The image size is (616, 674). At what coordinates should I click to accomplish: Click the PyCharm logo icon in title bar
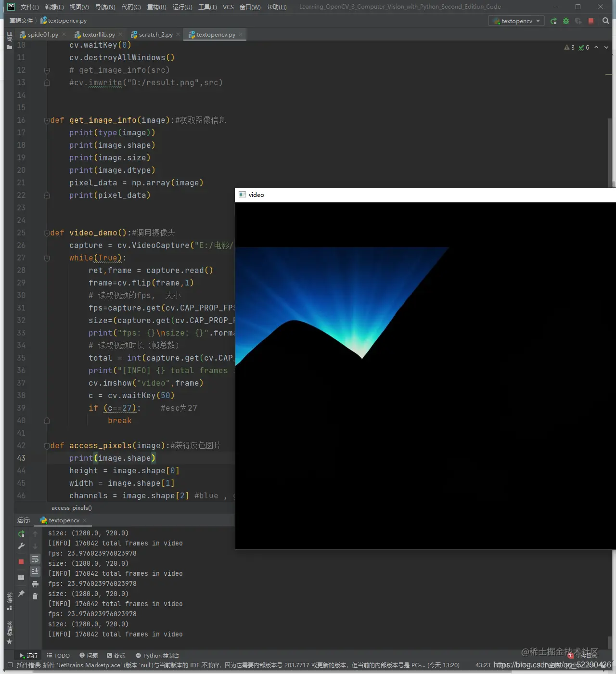click(11, 7)
